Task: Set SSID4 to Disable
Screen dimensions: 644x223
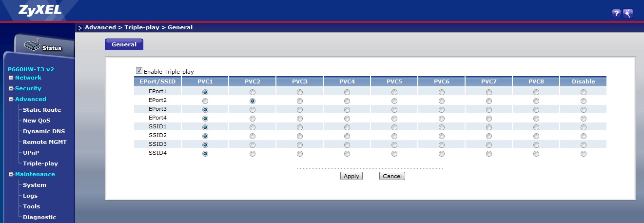Action: pyautogui.click(x=584, y=153)
